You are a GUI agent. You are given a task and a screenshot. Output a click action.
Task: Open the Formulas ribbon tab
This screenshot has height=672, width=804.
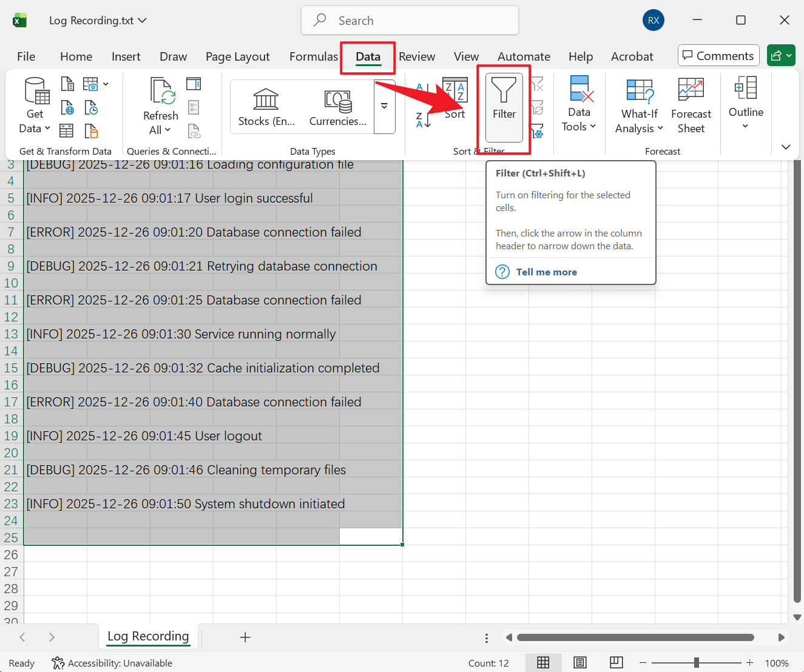point(313,56)
